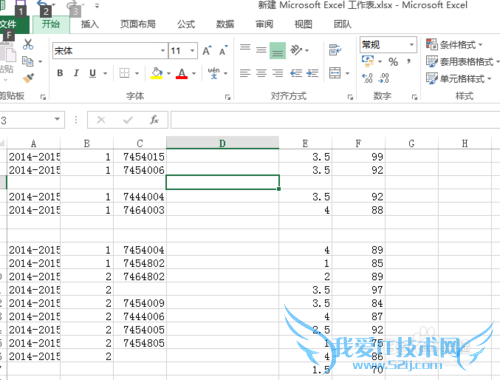Select column D header
This screenshot has width=500, height=380.
click(x=222, y=143)
